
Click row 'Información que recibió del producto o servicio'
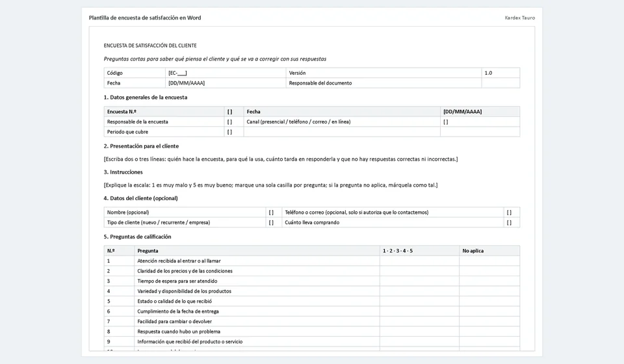312,342
